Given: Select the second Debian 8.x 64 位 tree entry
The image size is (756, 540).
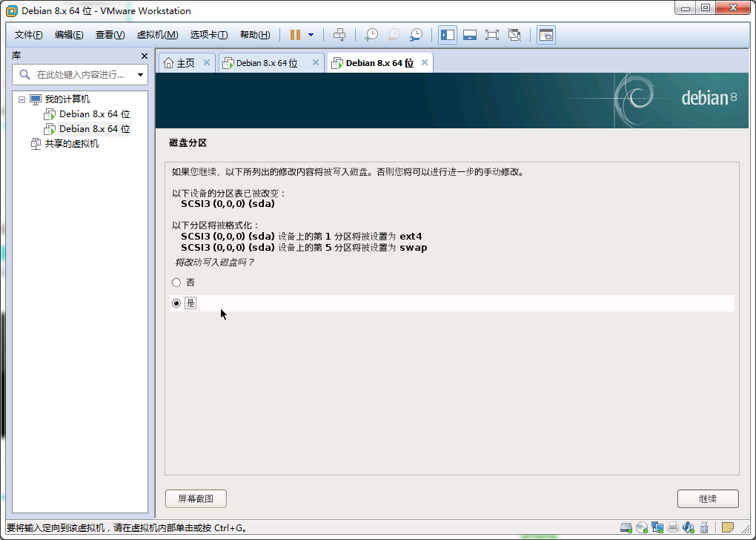Looking at the screenshot, I should (x=95, y=129).
